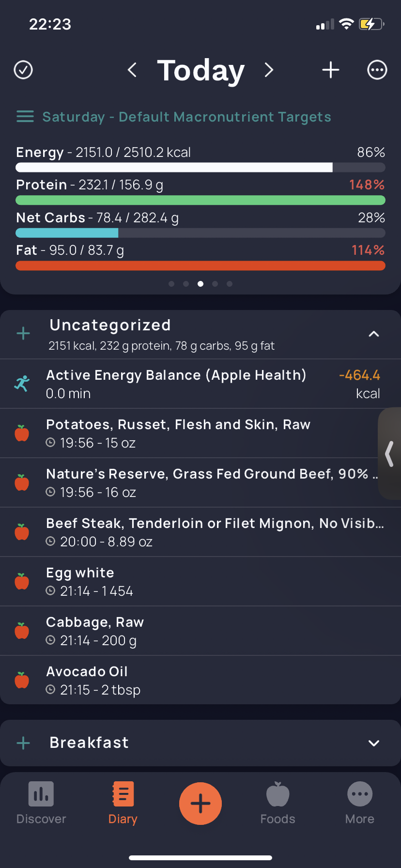The image size is (401, 868).
Task: Tap Saturday Default Macronutrient Targets link
Action: [187, 117]
